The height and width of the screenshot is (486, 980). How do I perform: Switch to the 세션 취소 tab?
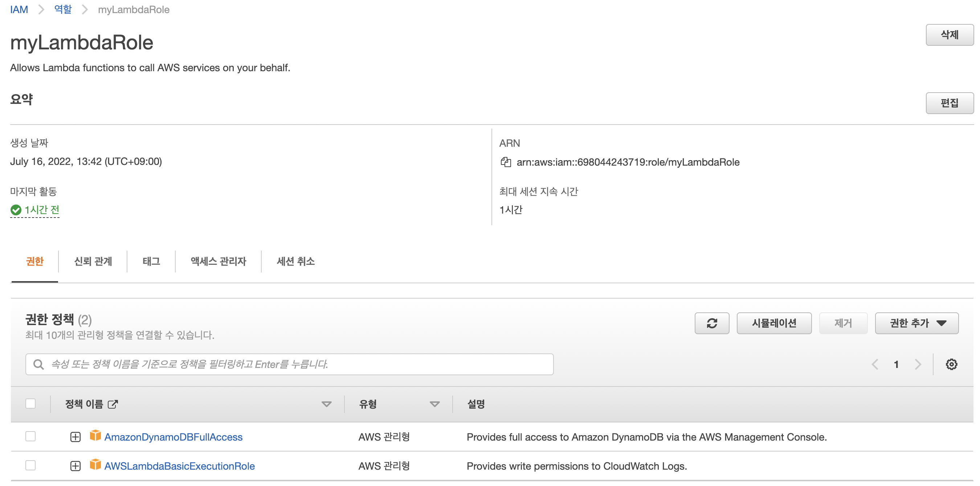click(x=295, y=262)
